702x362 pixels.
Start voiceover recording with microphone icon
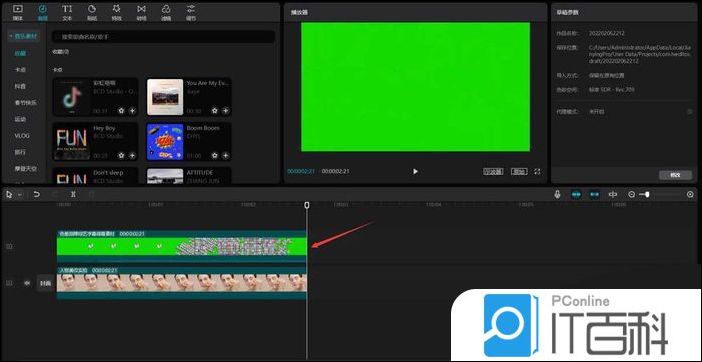coord(557,195)
